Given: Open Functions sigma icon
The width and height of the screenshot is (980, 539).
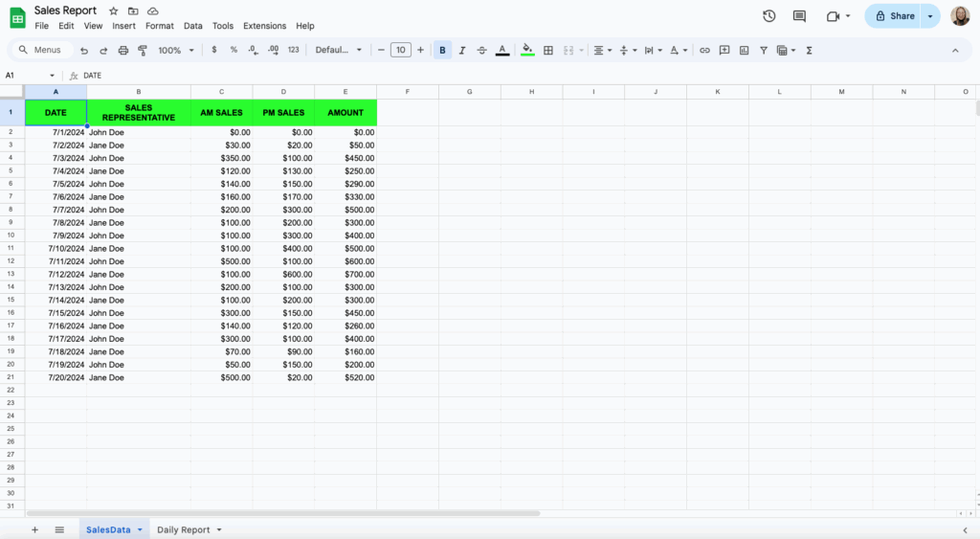Looking at the screenshot, I should pyautogui.click(x=809, y=50).
